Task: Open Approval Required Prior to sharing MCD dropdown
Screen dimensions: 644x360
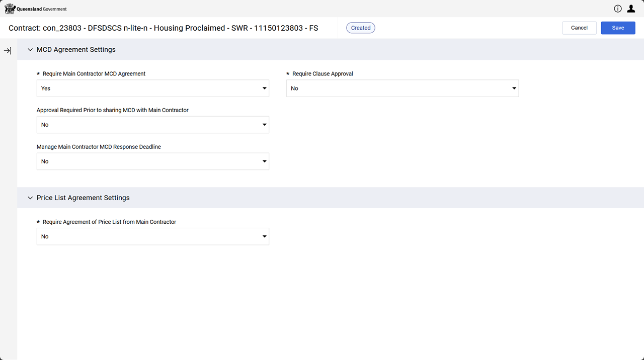Action: (152, 125)
